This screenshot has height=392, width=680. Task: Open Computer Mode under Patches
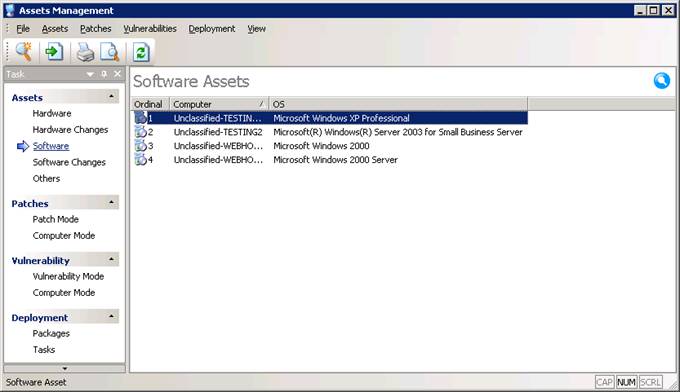64,235
